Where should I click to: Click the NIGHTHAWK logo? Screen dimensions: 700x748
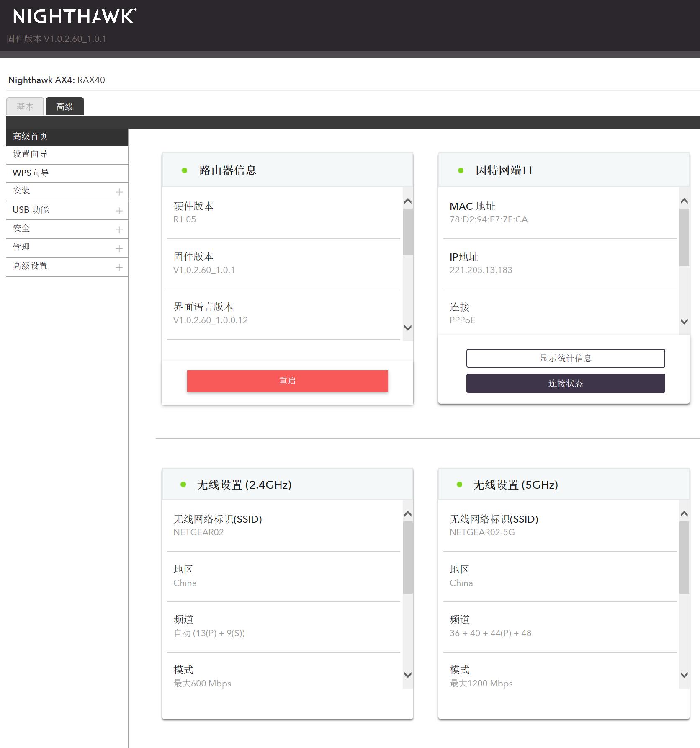point(75,17)
